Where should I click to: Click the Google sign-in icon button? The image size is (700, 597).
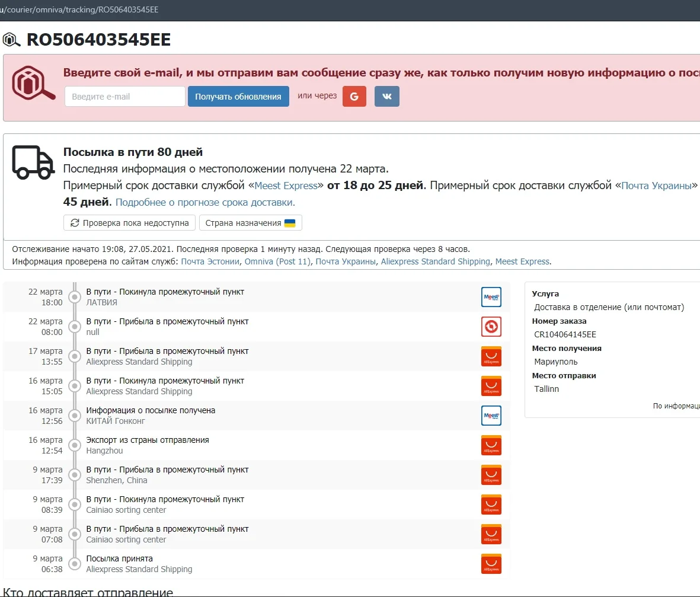pos(354,97)
